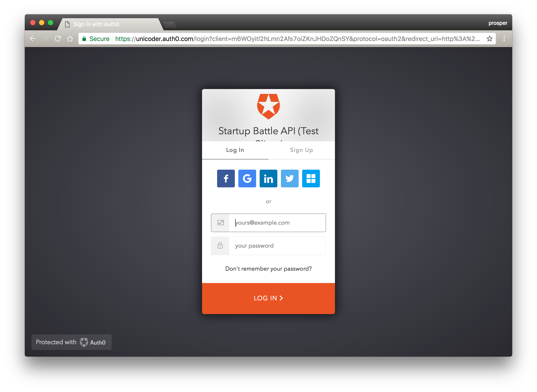The height and width of the screenshot is (392, 537).
Task: Click the LOG IN button
Action: [x=268, y=298]
